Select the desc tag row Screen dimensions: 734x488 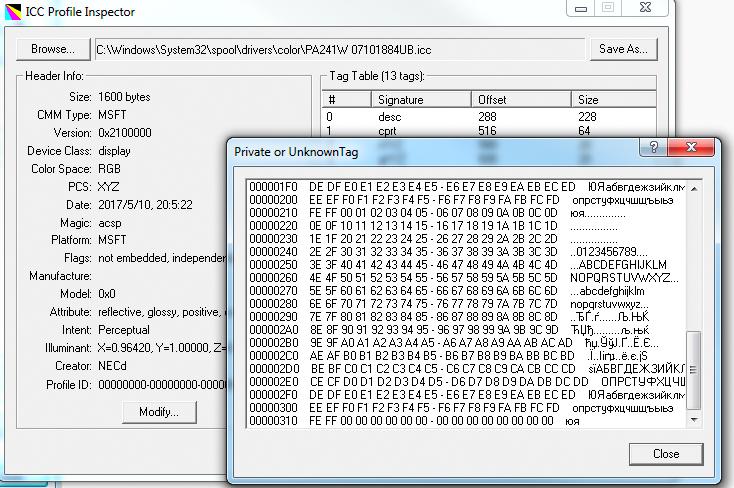point(489,117)
